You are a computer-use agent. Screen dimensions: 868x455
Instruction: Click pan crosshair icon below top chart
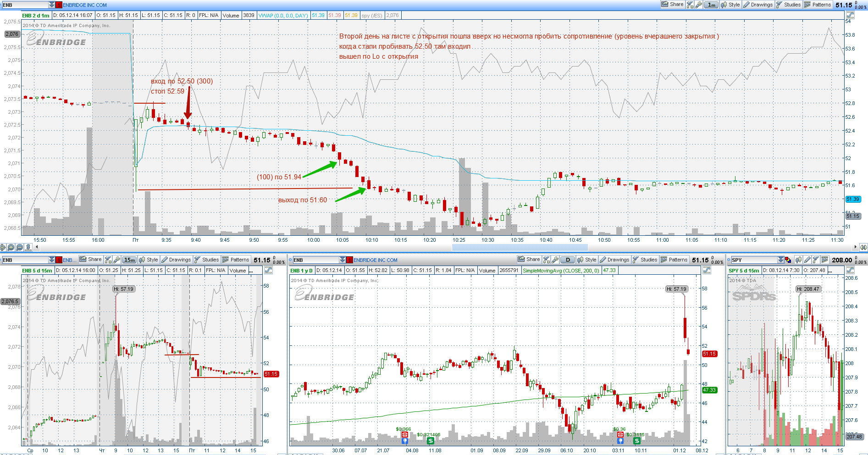click(3, 247)
